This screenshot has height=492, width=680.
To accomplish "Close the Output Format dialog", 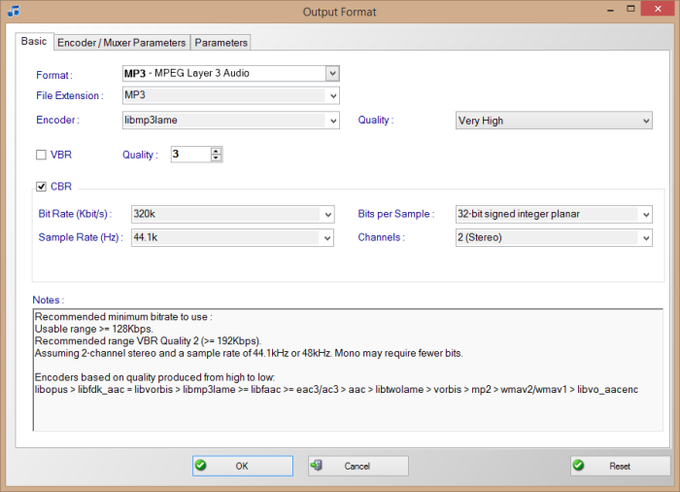I will (658, 9).
